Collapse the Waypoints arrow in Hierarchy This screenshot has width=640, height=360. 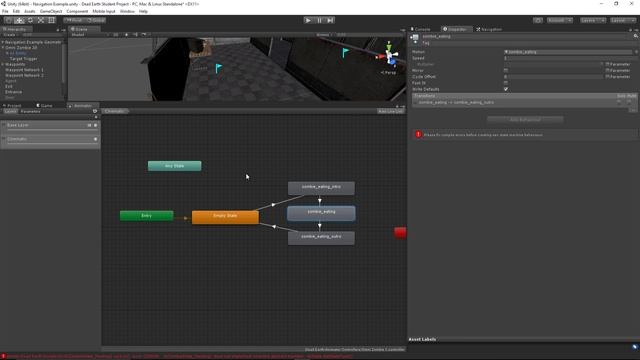click(3, 64)
